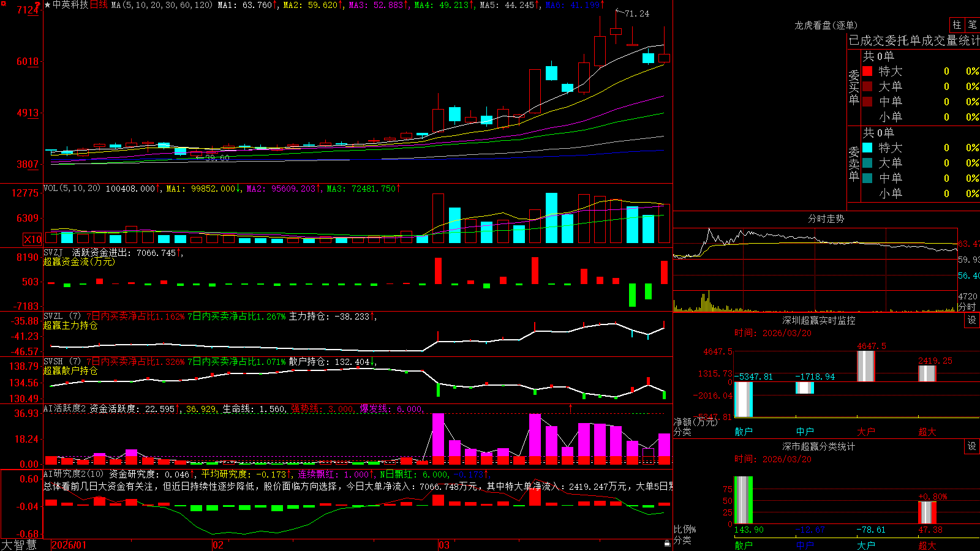The height and width of the screenshot is (551, 980).
Task: Click the 中户 bar labeled -1718.94
Action: pyautogui.click(x=805, y=388)
